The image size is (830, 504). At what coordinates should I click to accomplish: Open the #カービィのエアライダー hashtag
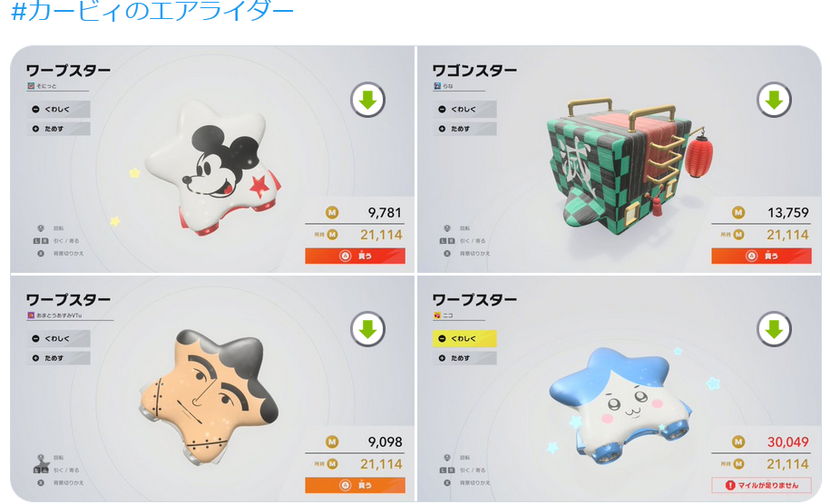152,11
